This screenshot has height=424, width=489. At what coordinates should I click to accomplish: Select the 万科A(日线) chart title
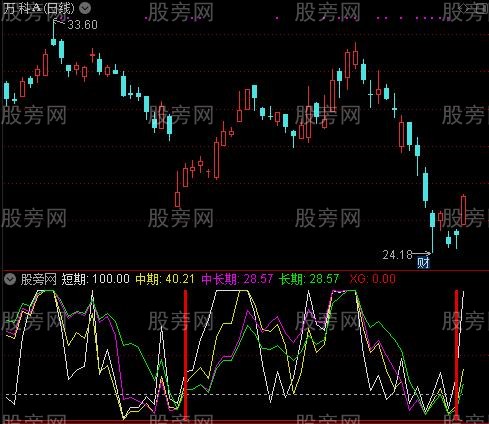(x=39, y=8)
